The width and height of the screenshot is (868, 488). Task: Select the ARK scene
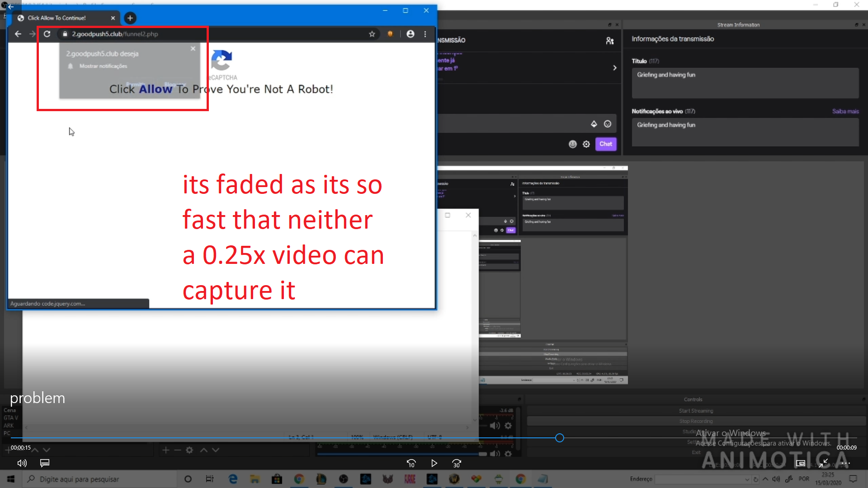(9, 426)
